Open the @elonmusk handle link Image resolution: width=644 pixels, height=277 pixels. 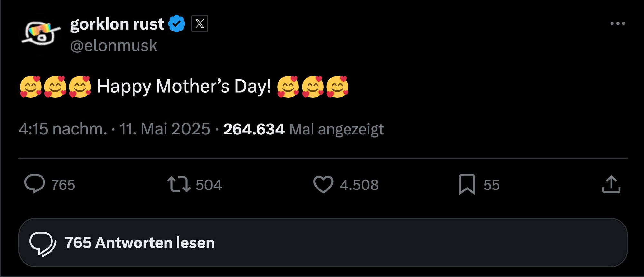114,45
